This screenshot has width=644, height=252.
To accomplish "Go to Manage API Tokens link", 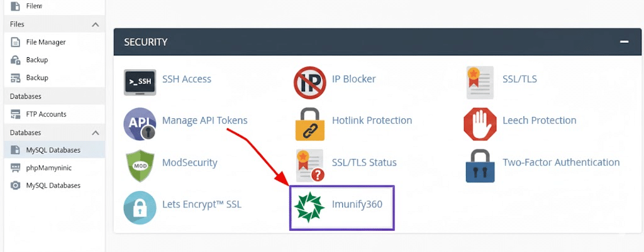I will (205, 120).
